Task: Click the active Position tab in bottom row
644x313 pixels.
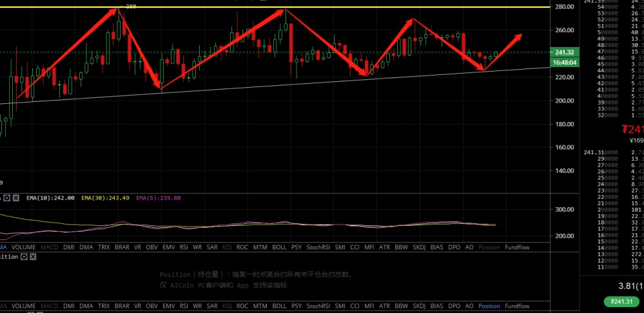Action: click(x=489, y=306)
